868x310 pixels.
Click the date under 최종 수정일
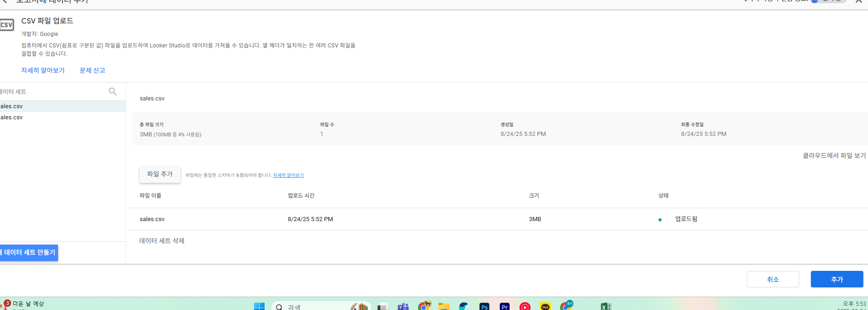coord(703,134)
